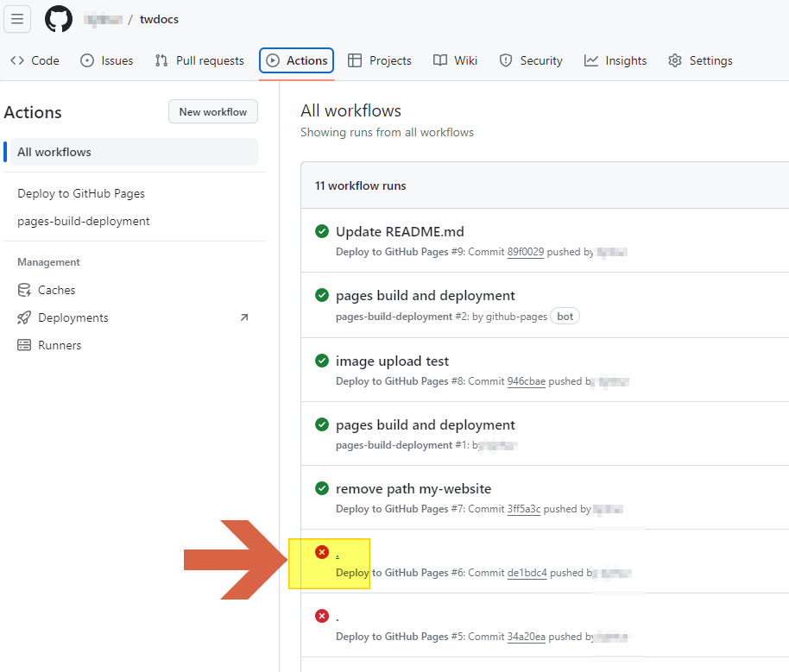Screen dimensions: 789x672
Task: Filter by pages-build-deployment workflow
Action: [84, 222]
